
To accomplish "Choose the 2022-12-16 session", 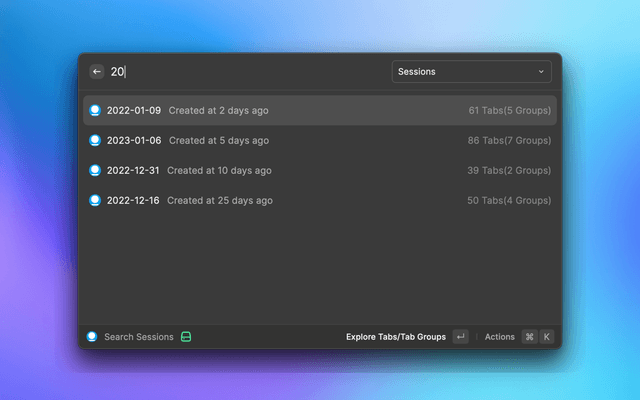I will pyautogui.click(x=133, y=200).
